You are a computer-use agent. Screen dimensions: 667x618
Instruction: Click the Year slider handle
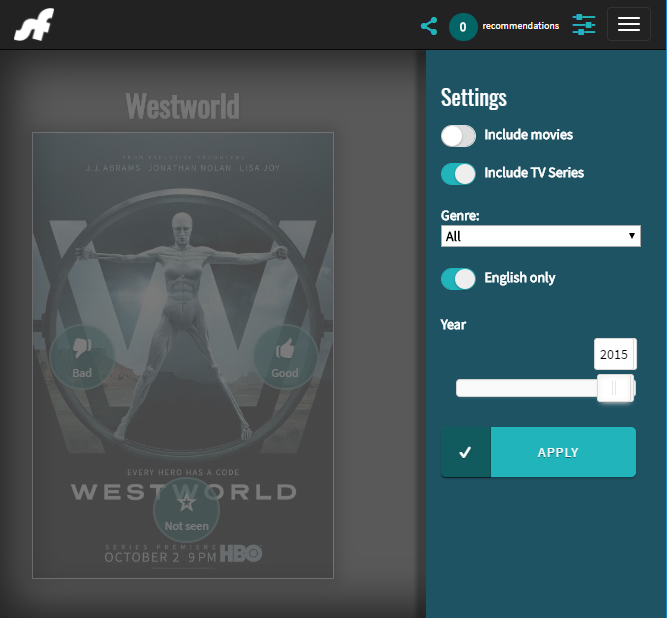tap(616, 388)
